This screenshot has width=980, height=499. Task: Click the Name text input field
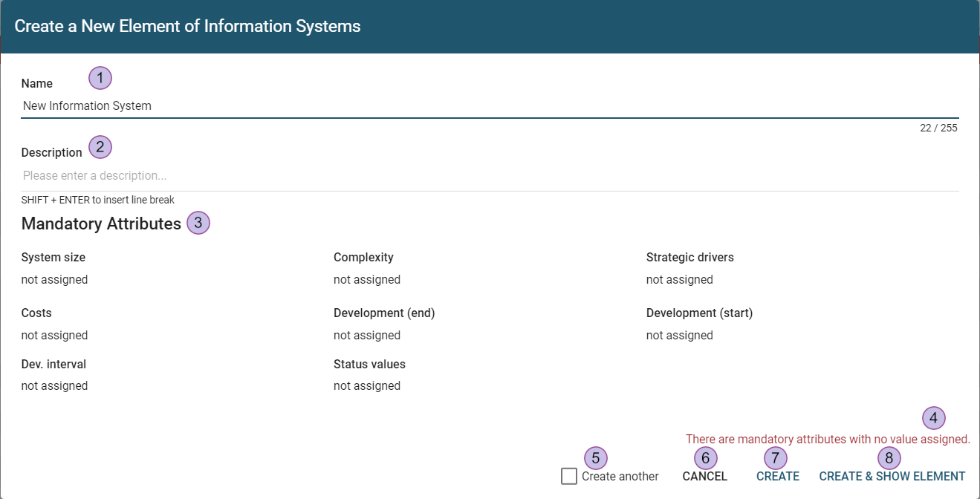489,106
